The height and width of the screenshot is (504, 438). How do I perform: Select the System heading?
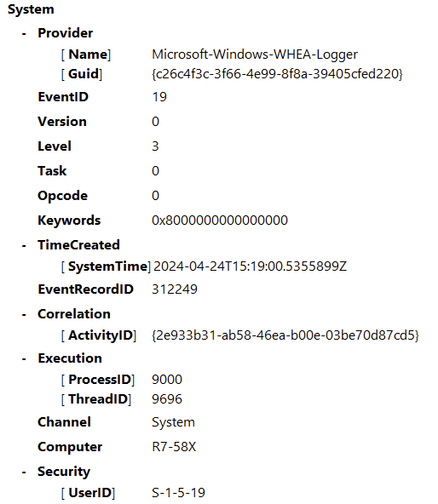(x=31, y=9)
